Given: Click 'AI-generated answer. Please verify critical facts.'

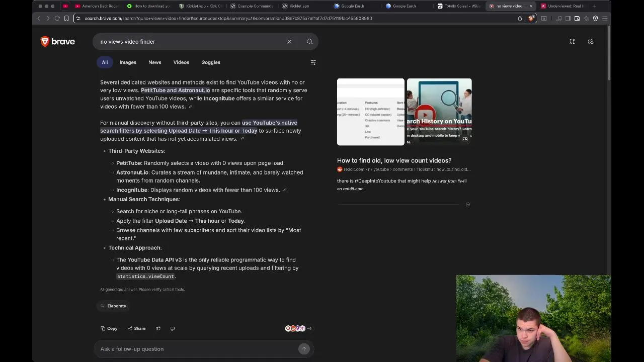Looking at the screenshot, I should click(x=142, y=290).
